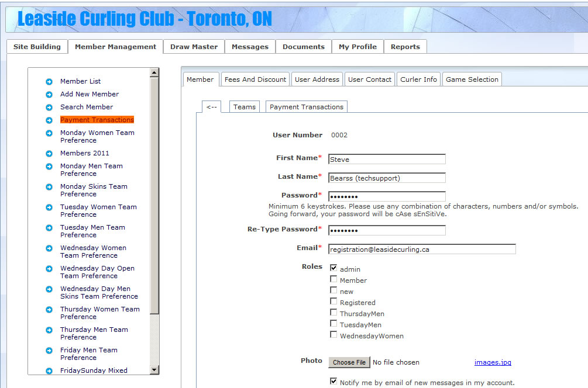Screen dimensions: 588x388
Task: Open the Reports tab
Action: [x=405, y=47]
